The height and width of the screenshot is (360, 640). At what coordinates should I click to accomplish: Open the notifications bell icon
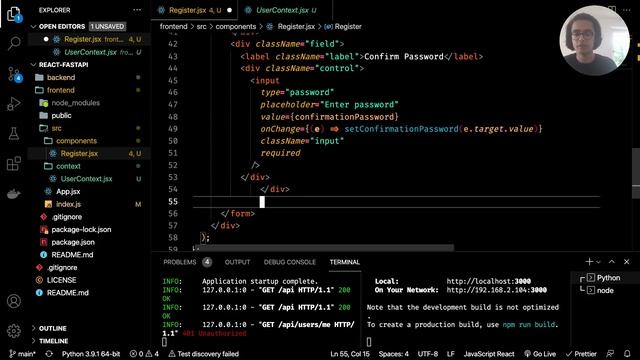coord(627,354)
